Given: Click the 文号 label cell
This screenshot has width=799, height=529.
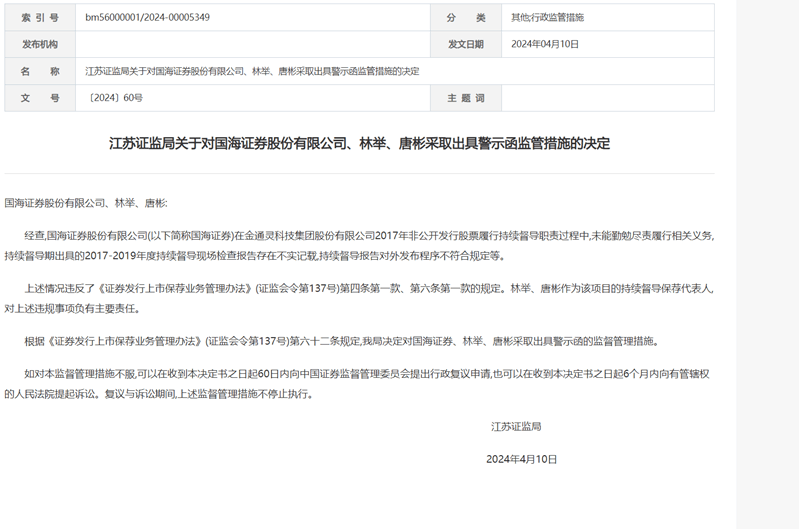Looking at the screenshot, I should (40, 98).
